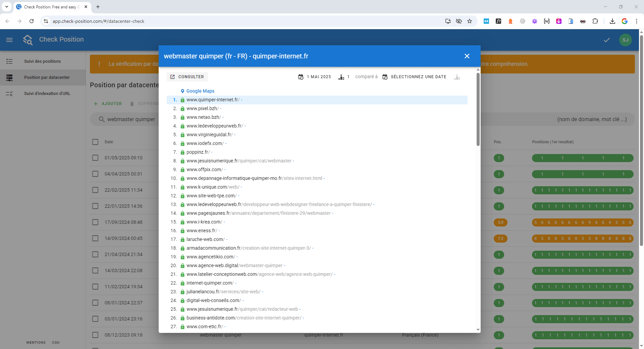Check the 14/09/2024 00:45 row checkbox
Screen dimensions: 644x349
[95, 238]
